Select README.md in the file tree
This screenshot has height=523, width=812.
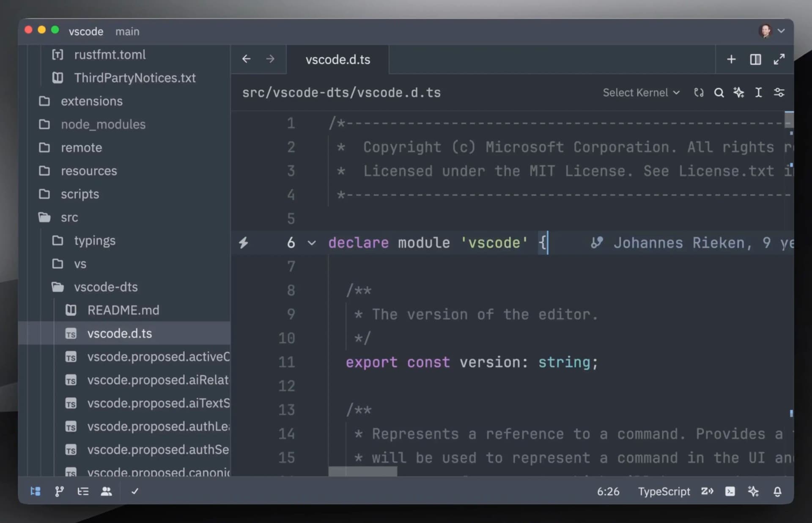click(x=123, y=310)
